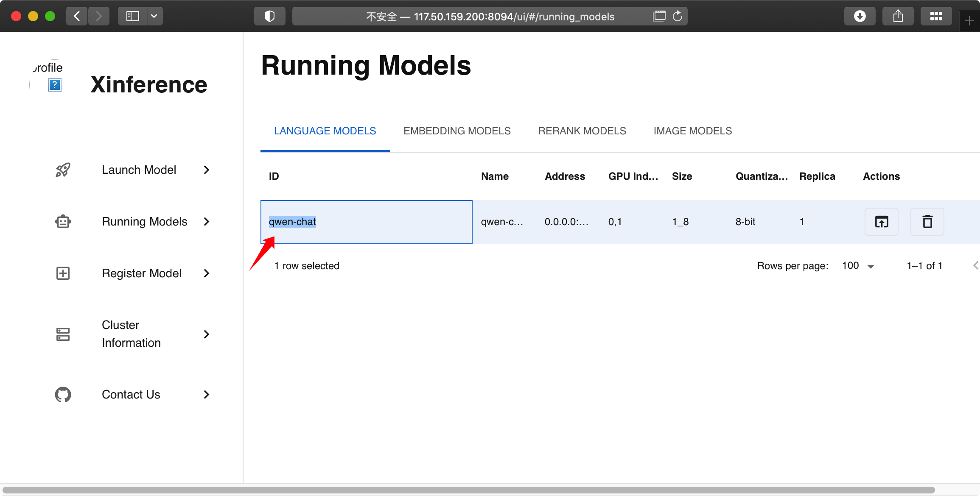Delete the qwen-chat model via trash icon
This screenshot has height=496, width=980.
[x=927, y=222]
